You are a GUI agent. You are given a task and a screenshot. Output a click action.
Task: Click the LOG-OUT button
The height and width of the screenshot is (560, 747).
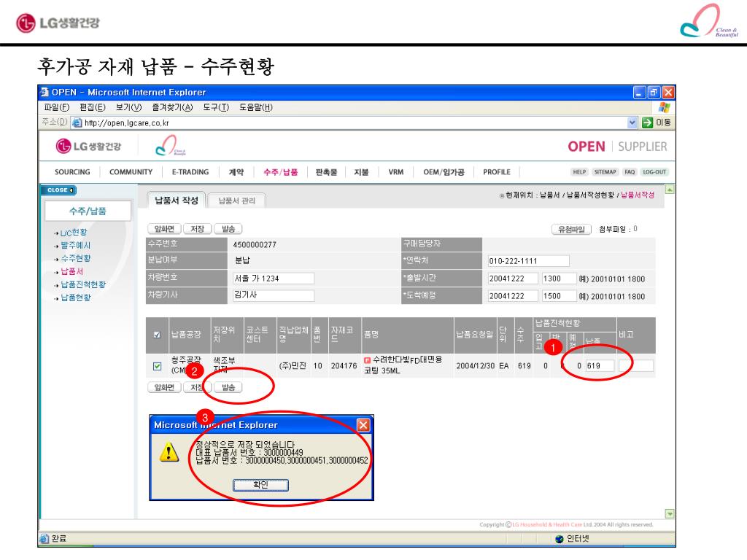click(x=654, y=172)
